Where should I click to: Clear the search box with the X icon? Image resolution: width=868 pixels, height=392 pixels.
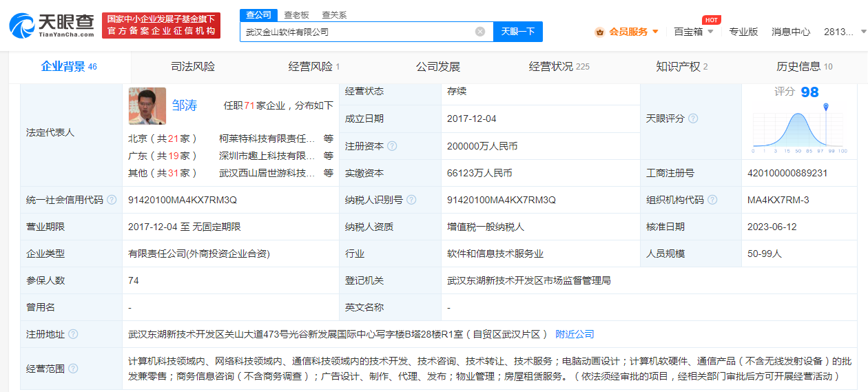(x=480, y=31)
